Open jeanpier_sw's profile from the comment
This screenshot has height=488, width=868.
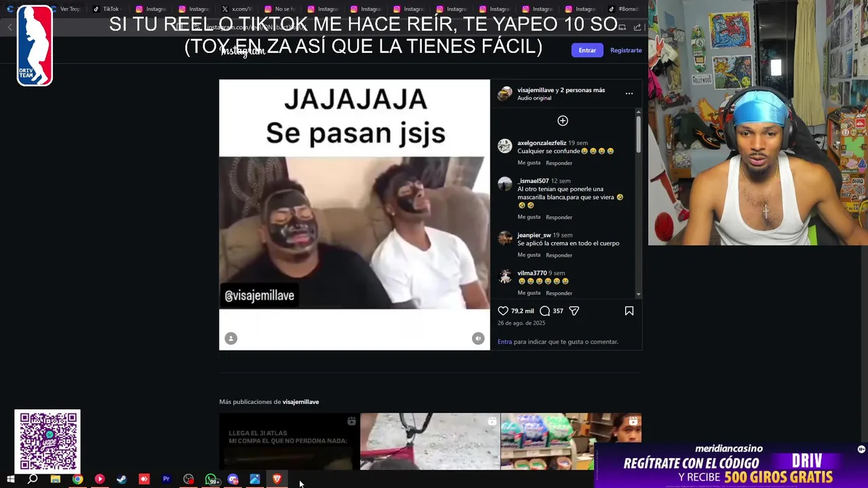(534, 235)
